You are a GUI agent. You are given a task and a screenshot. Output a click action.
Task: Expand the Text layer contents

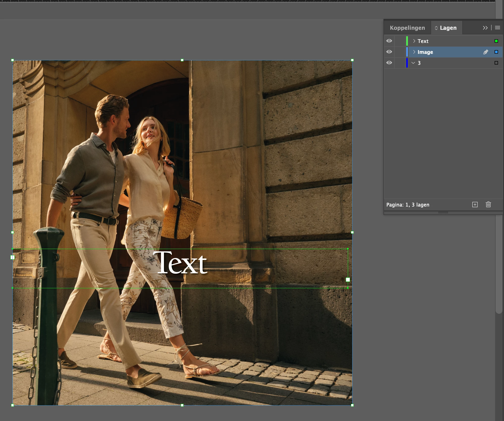[414, 41]
